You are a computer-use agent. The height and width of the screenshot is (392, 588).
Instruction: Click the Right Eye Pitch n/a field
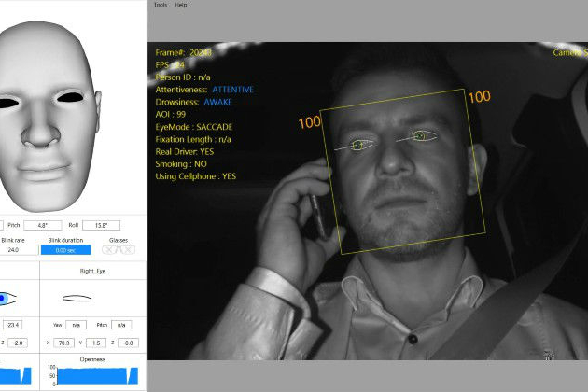(120, 325)
